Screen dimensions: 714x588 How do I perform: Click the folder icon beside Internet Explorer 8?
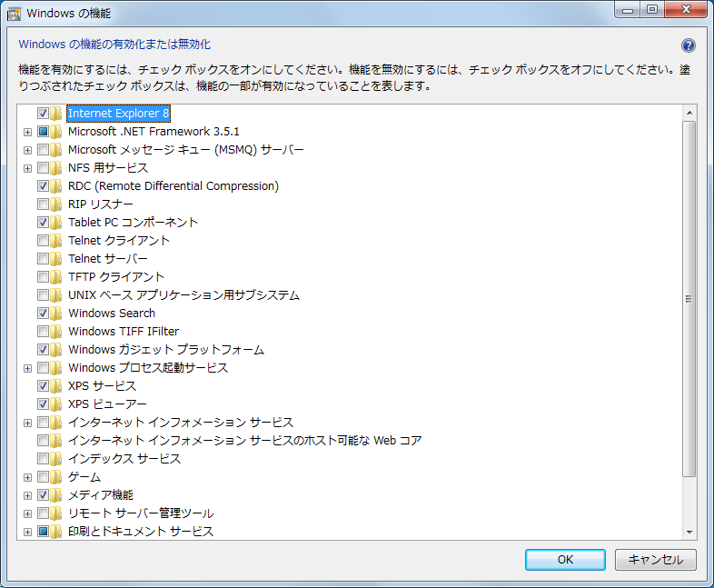click(56, 114)
